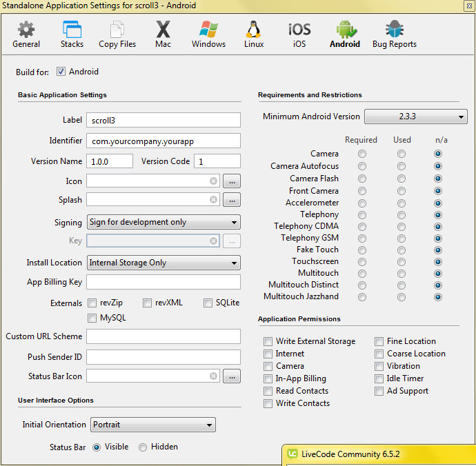Open the Bug Reports pane
Screen dimensions: 476x466
point(394,34)
